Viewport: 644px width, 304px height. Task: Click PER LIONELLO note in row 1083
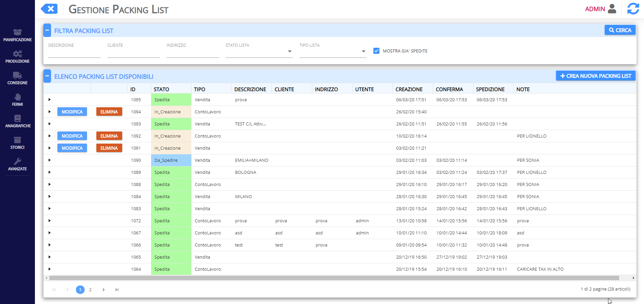(532, 208)
